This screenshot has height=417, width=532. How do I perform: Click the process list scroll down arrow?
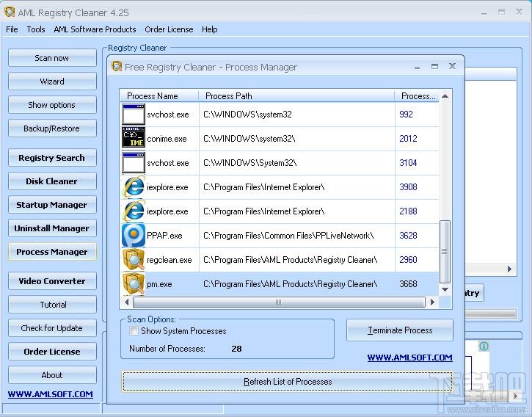445,290
